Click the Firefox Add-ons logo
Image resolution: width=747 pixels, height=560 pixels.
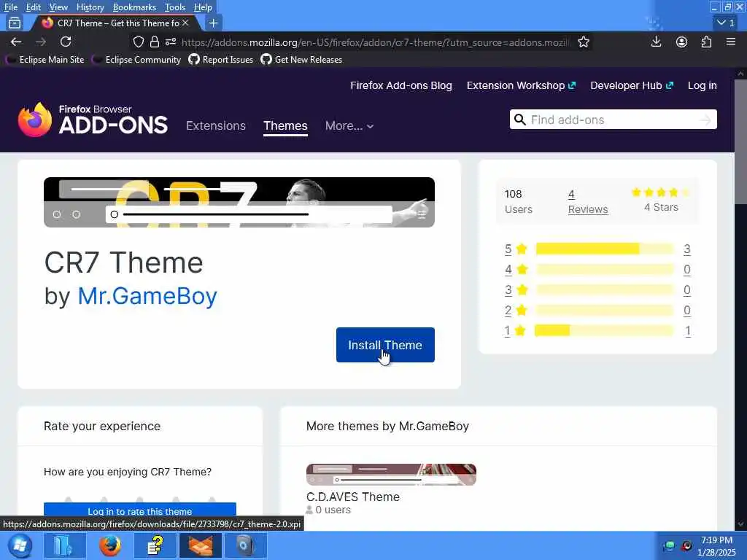coord(93,120)
